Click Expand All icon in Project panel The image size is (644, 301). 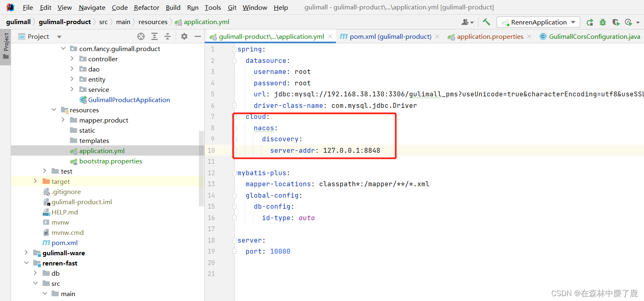[154, 36]
